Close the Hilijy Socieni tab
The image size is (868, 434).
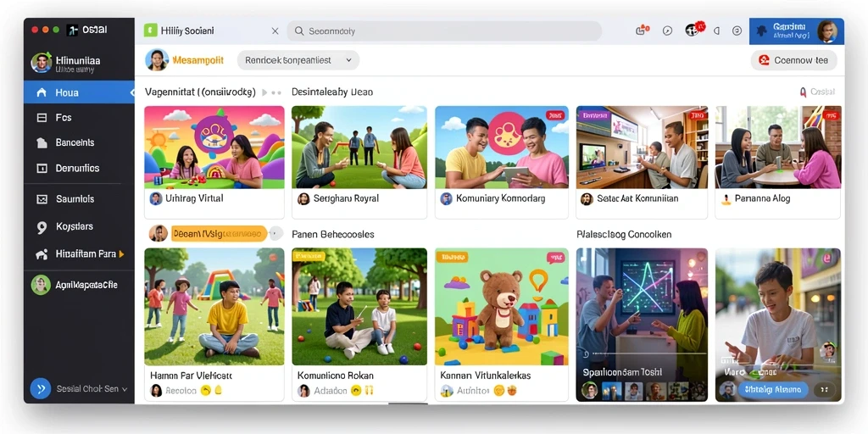coord(275,31)
